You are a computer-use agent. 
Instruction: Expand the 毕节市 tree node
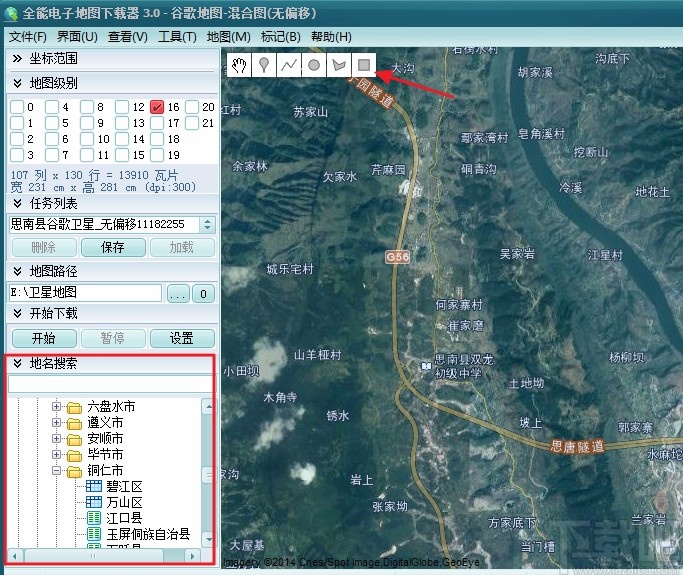point(56,454)
